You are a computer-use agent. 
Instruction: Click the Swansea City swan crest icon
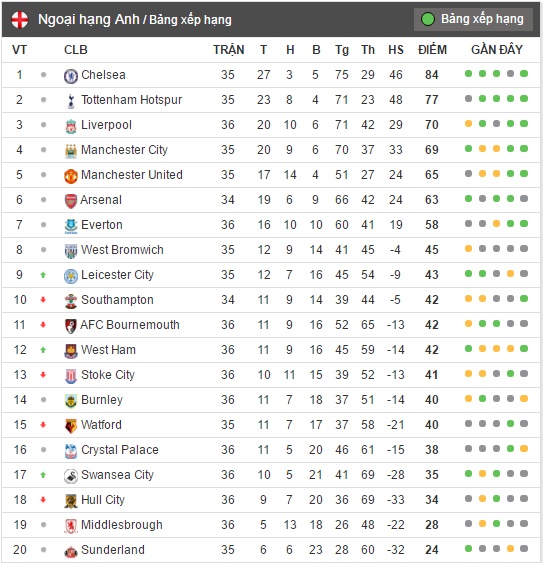pyautogui.click(x=71, y=476)
